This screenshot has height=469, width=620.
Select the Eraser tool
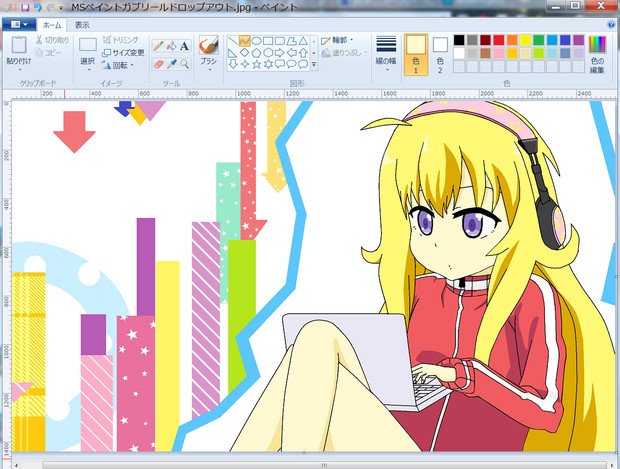click(159, 64)
